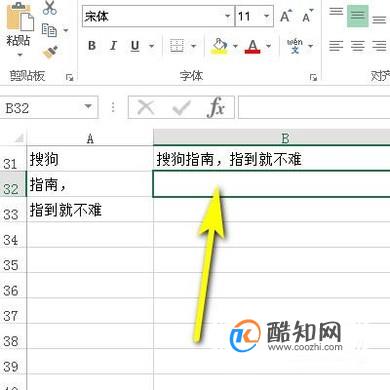This screenshot has height=390, width=390.
Task: Select cell A33 containing 指到就不难
Action: pos(90,210)
